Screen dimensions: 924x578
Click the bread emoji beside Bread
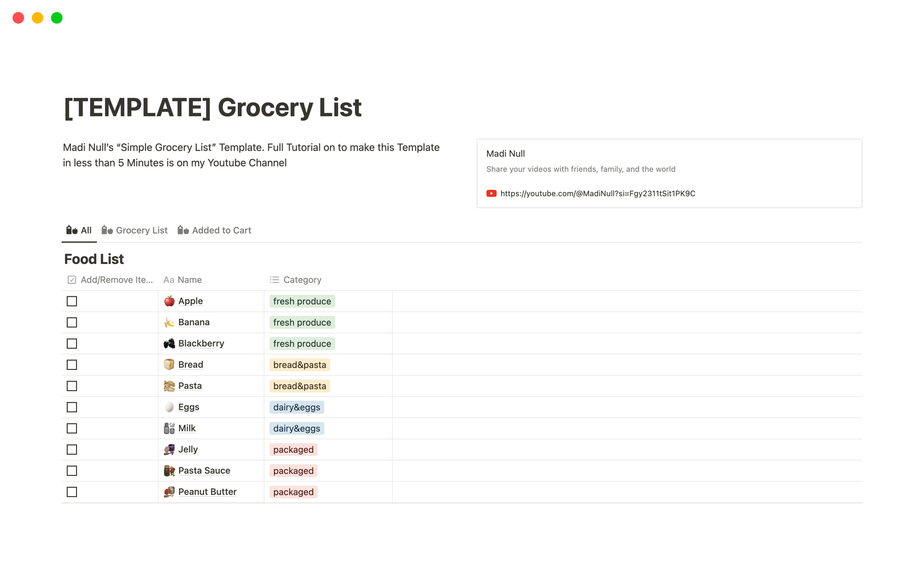[x=169, y=365]
